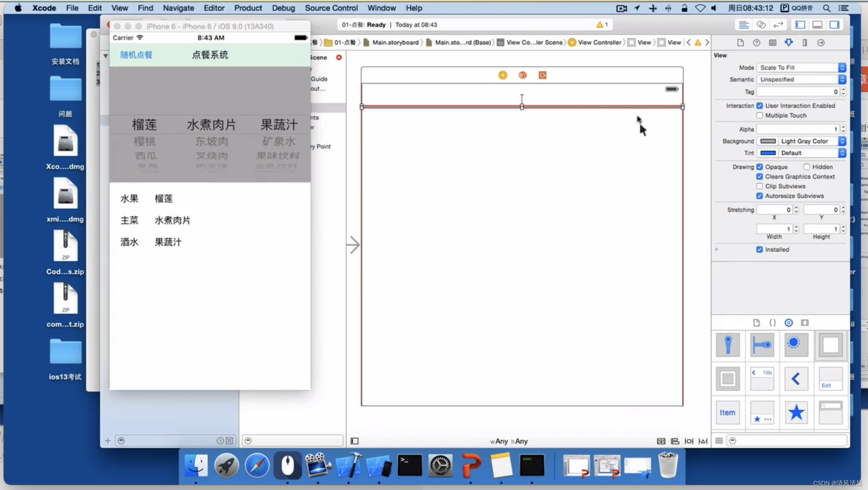Show the version editor

tap(778, 25)
